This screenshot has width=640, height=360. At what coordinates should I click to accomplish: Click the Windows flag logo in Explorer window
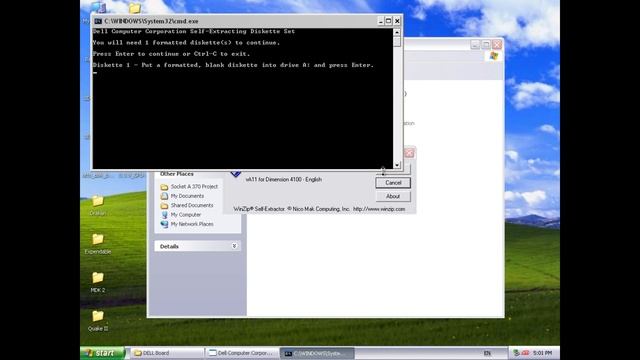[494, 56]
